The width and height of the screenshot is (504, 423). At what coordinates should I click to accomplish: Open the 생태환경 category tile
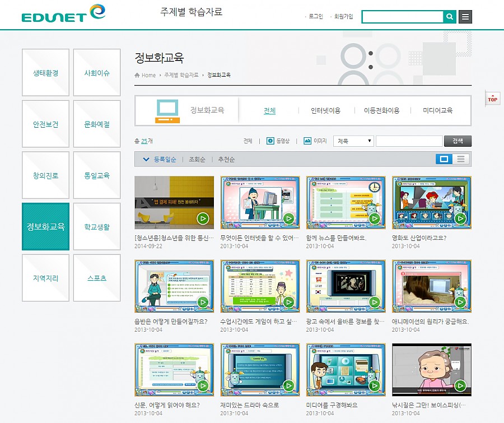tap(45, 73)
